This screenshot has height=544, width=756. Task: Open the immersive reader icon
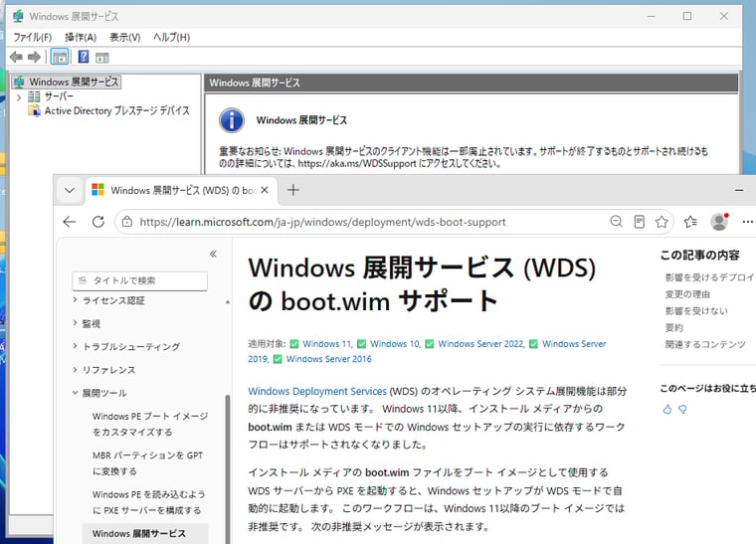click(640, 222)
